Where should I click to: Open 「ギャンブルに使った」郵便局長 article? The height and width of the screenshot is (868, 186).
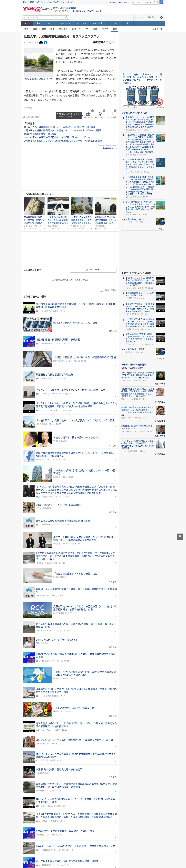71,390
